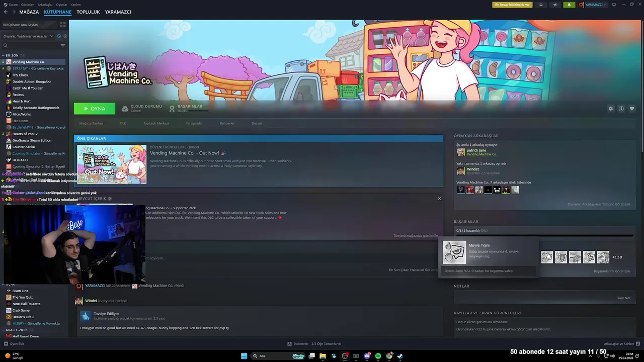The width and height of the screenshot is (644, 362).
Task: Click the ready-to-play filter icon
Action: coord(65,36)
